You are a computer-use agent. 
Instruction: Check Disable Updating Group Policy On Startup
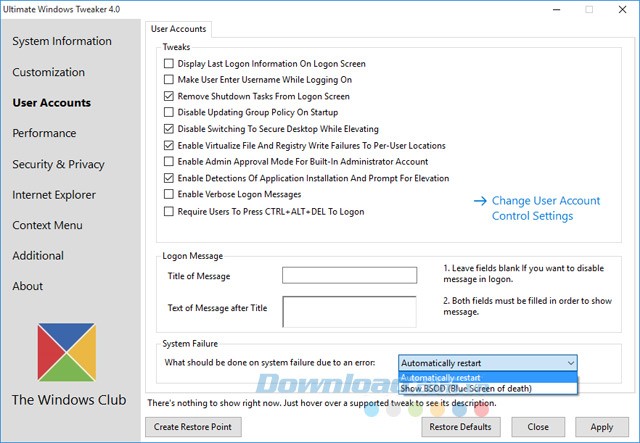[x=169, y=113]
